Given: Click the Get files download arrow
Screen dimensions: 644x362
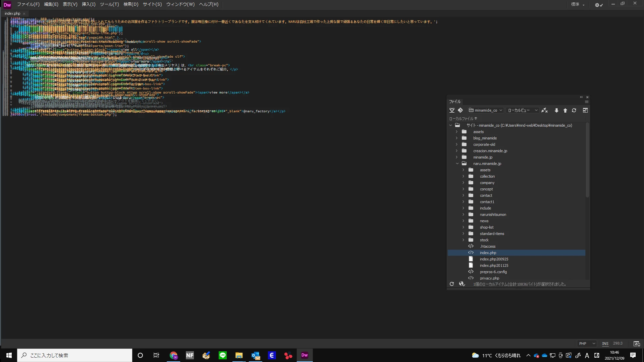Looking at the screenshot, I should pos(556,110).
